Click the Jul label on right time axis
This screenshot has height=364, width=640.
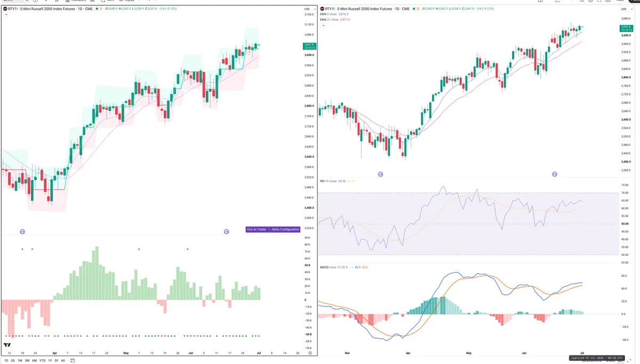click(581, 353)
